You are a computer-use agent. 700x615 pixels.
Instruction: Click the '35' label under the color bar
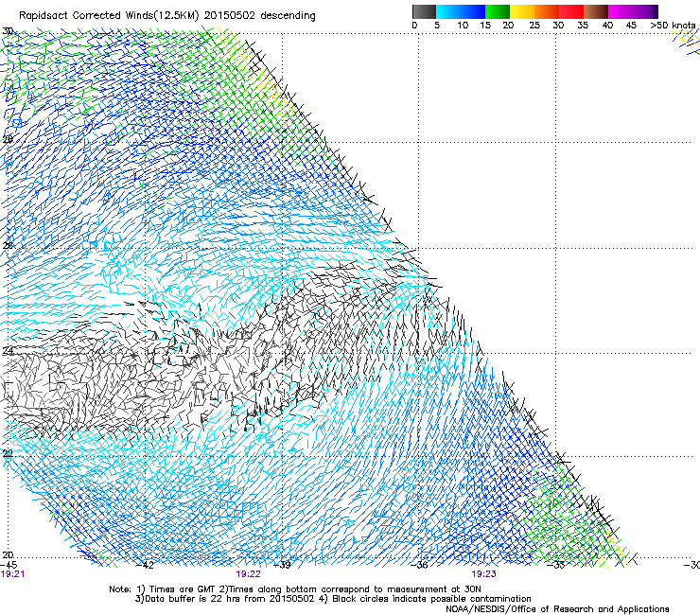pos(583,26)
